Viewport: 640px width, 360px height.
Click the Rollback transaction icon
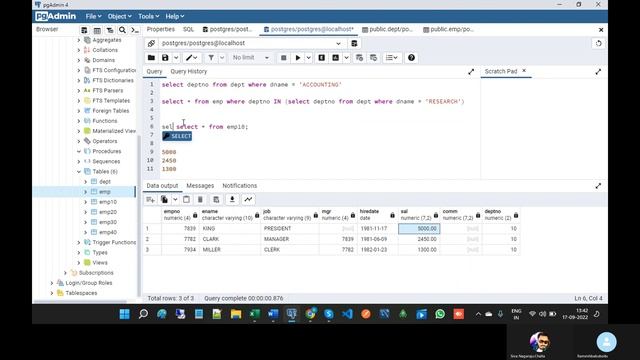coord(373,58)
